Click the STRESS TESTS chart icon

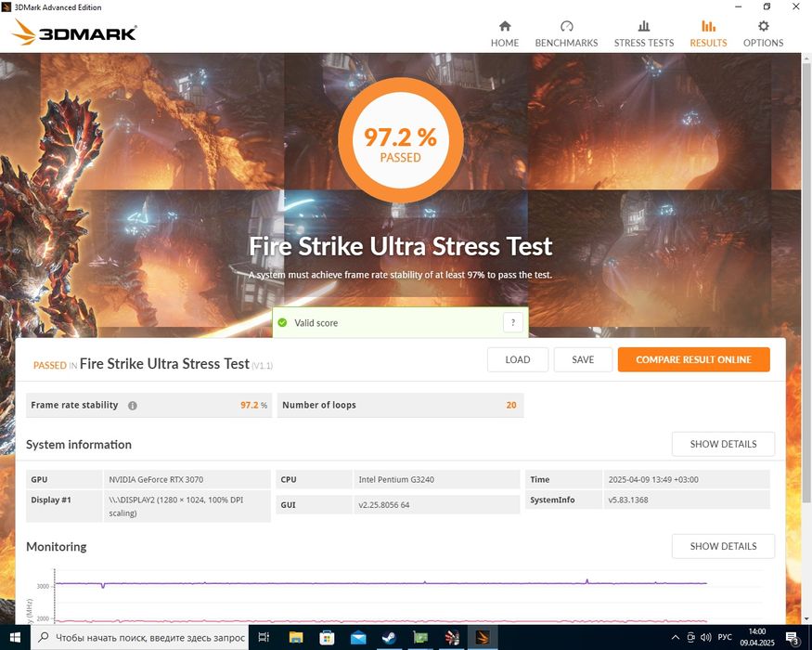[x=644, y=26]
